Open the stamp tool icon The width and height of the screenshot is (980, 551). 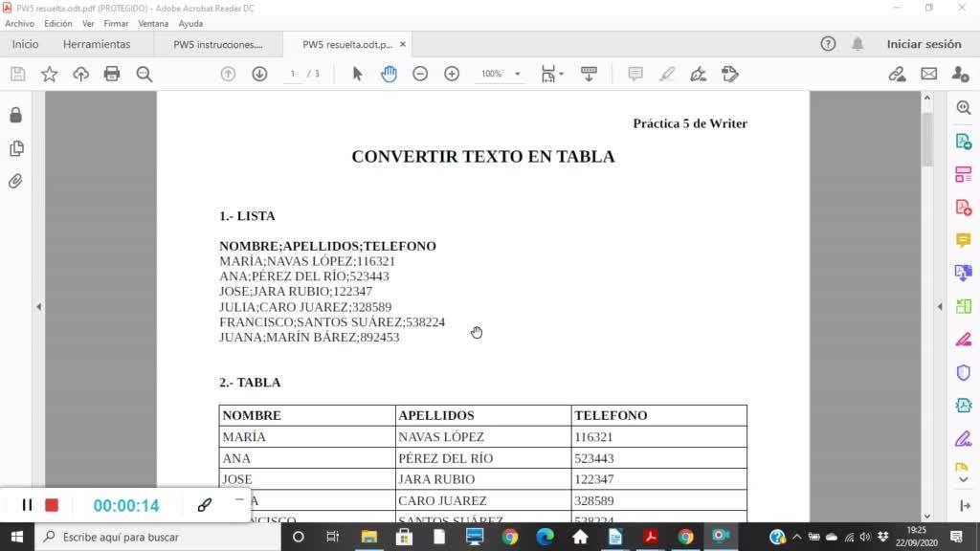[730, 74]
